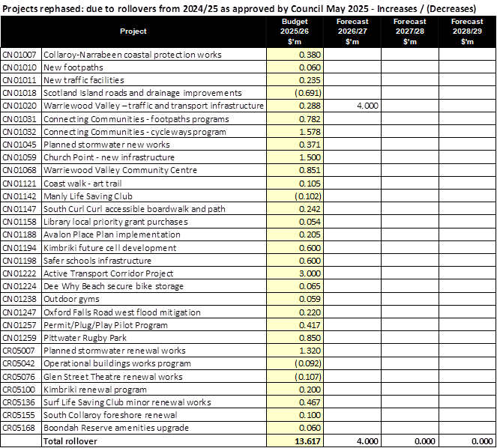Select the 0.417 Permit/Plug/Play value

pyautogui.click(x=310, y=325)
